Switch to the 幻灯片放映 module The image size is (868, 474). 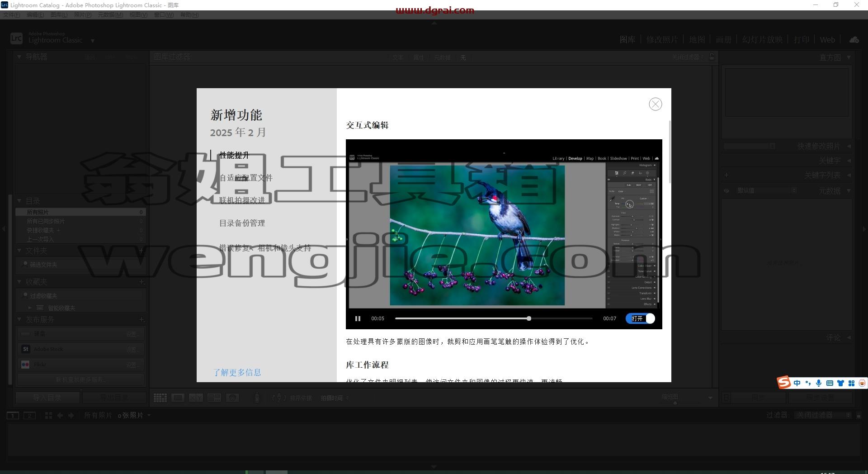tap(762, 40)
